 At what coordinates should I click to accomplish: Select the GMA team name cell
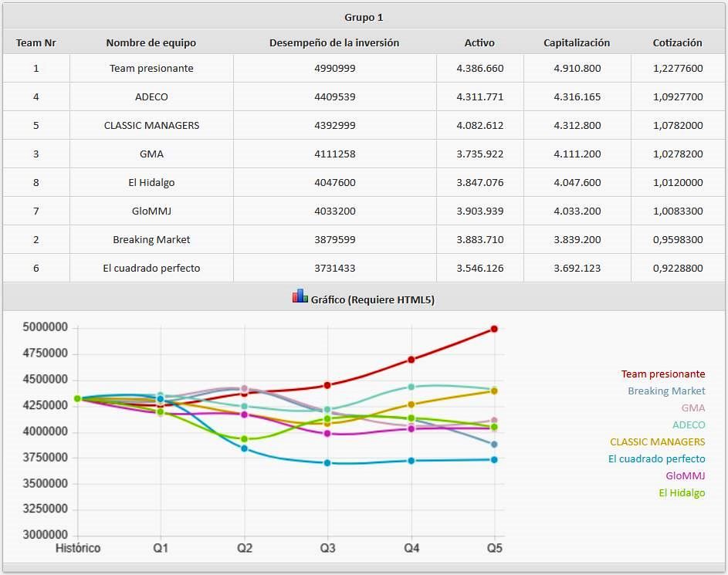pos(151,154)
